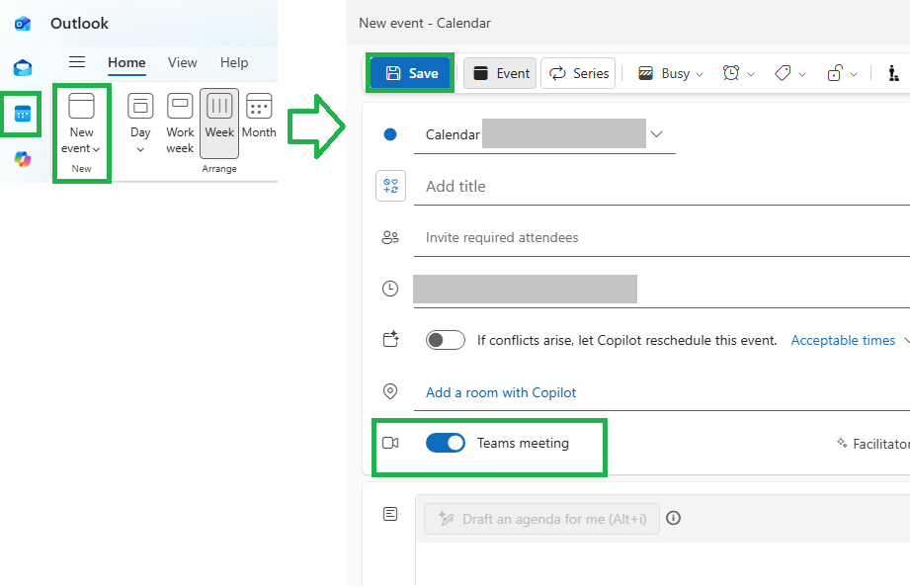Select the Series recurrence button
910x588 pixels.
point(578,73)
